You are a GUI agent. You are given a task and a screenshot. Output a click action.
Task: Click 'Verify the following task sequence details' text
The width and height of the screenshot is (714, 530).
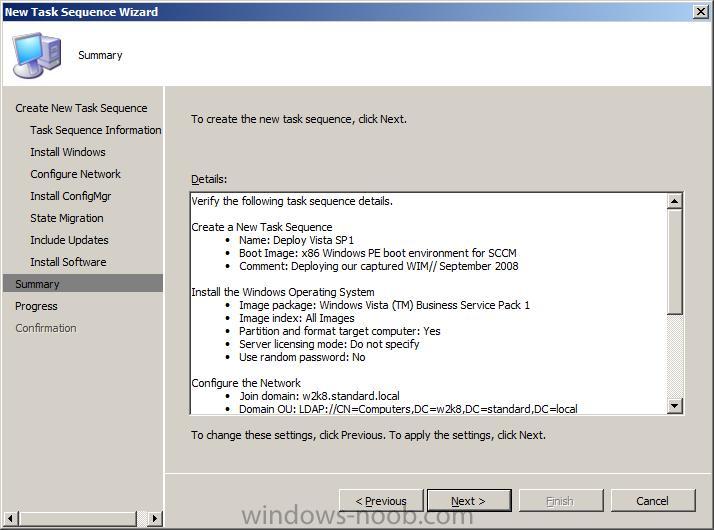(292, 201)
